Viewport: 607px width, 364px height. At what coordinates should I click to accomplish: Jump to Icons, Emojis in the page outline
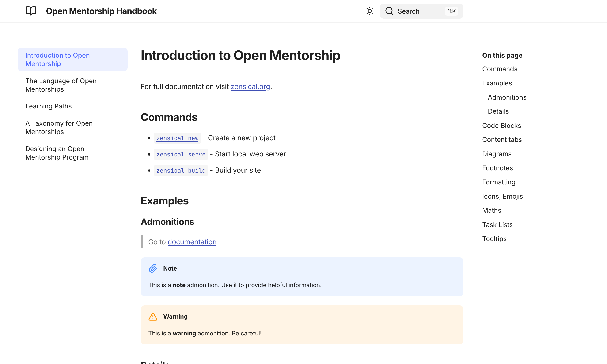click(502, 196)
